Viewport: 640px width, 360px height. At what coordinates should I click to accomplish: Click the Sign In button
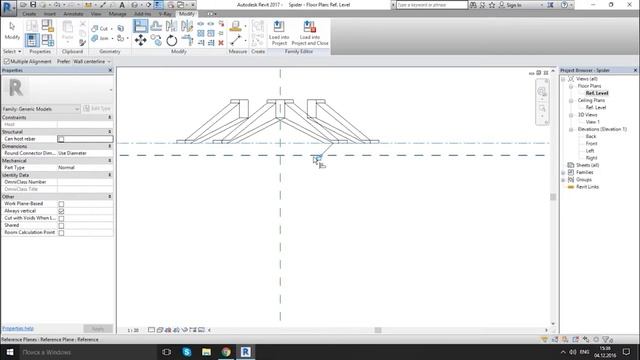pos(511,5)
